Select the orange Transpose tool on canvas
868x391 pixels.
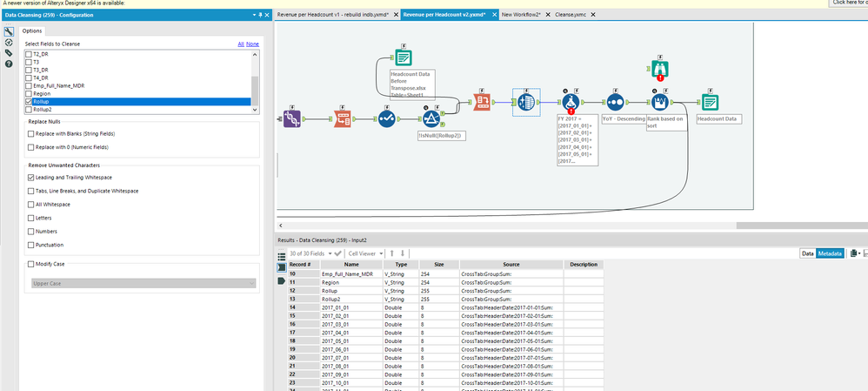pos(343,118)
